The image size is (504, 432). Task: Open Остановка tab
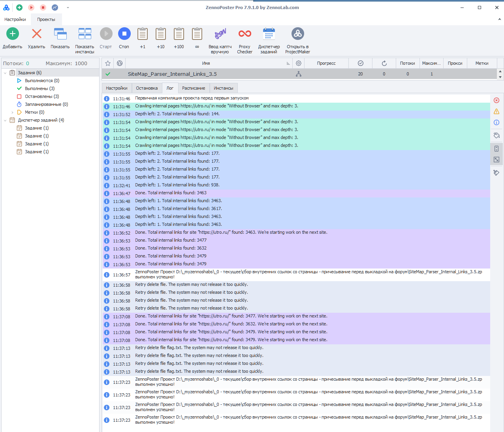pyautogui.click(x=147, y=88)
